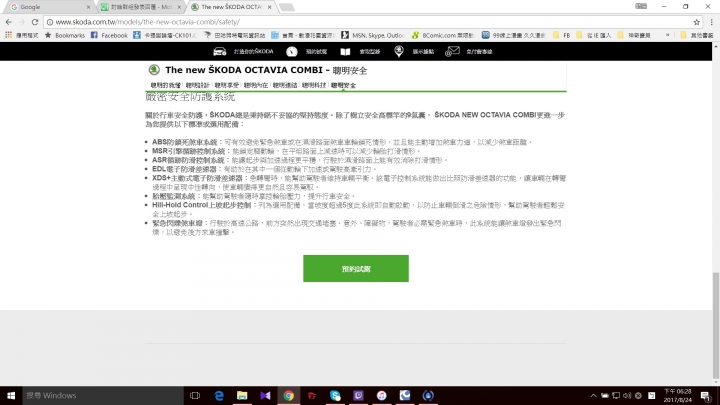This screenshot has width=720, height=405.
Task: Open Twitch icon on taskbar
Action: [x=358, y=395]
